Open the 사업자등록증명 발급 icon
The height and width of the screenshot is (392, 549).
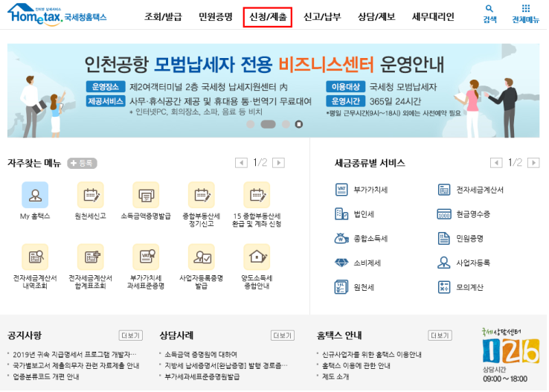[x=202, y=257]
